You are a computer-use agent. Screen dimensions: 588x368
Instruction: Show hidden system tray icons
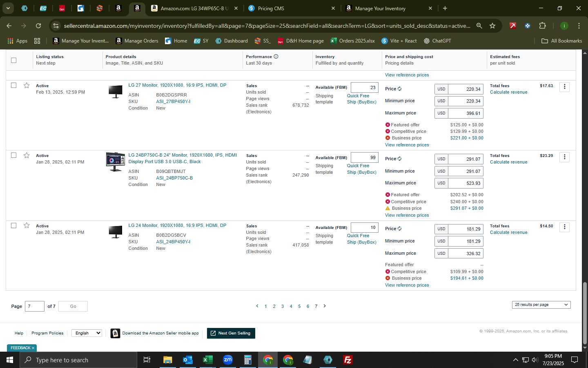515,360
